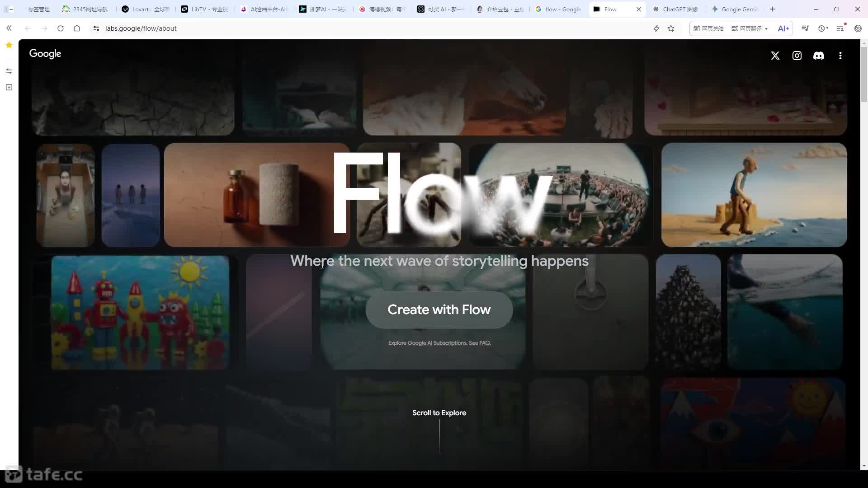
Task: Click the 网页总结 page summary button
Action: pyautogui.click(x=708, y=28)
